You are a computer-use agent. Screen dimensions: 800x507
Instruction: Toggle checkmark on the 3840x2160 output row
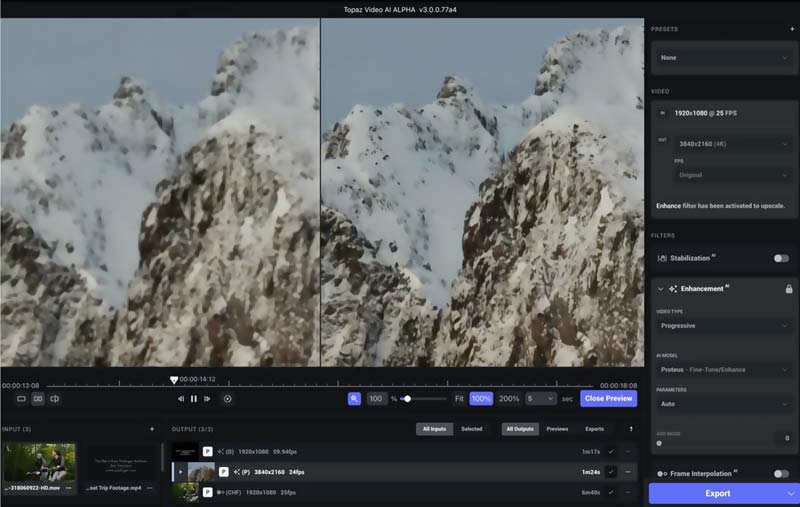tap(610, 471)
